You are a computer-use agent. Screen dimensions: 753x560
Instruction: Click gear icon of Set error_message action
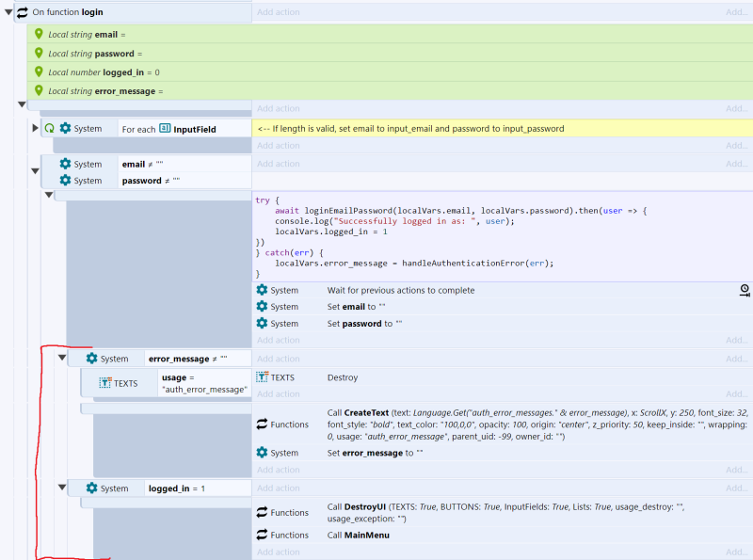pyautogui.click(x=262, y=453)
